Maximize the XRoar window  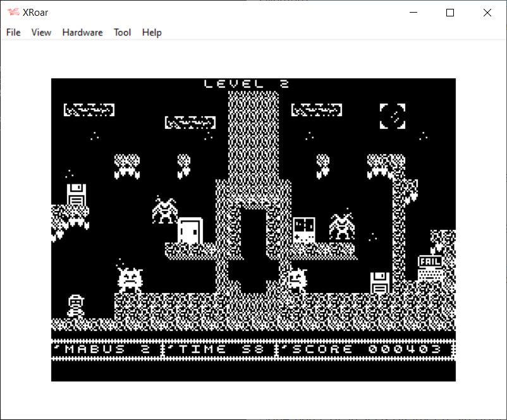pos(450,13)
